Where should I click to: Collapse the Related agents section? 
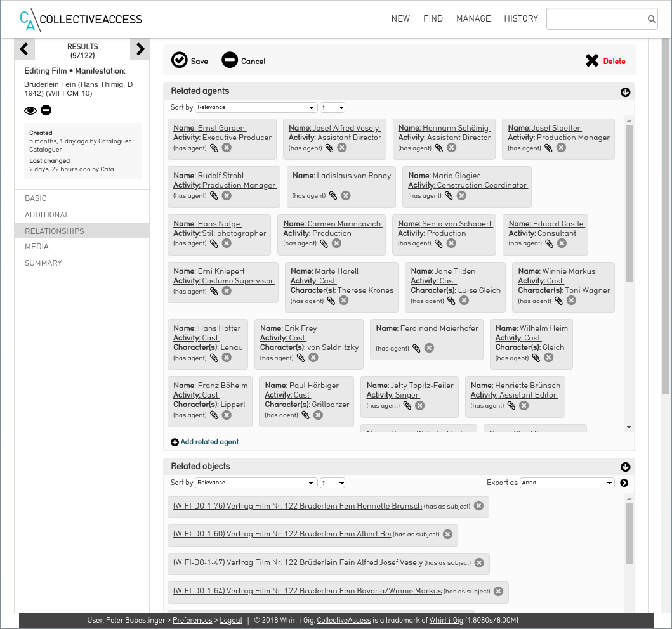[625, 92]
